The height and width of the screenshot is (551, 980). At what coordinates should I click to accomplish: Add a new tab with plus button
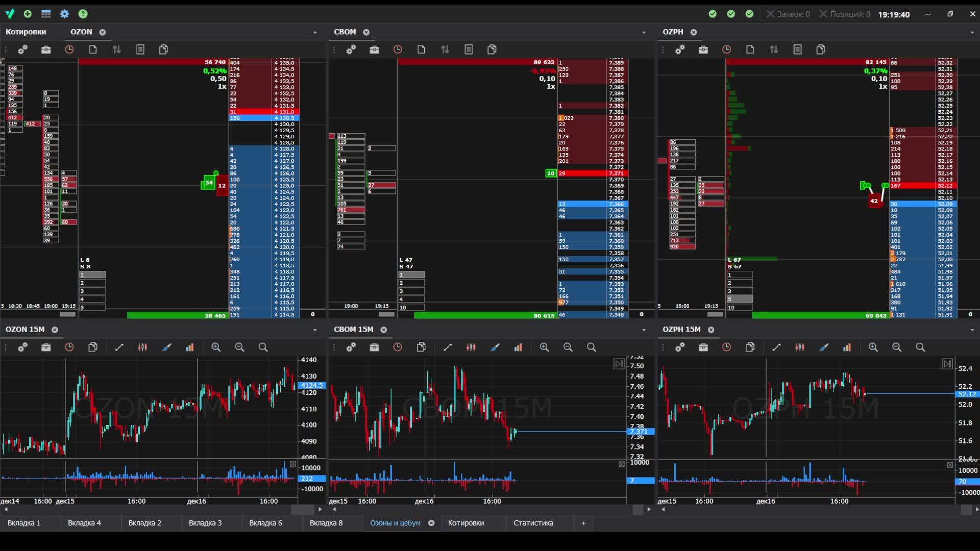[583, 523]
